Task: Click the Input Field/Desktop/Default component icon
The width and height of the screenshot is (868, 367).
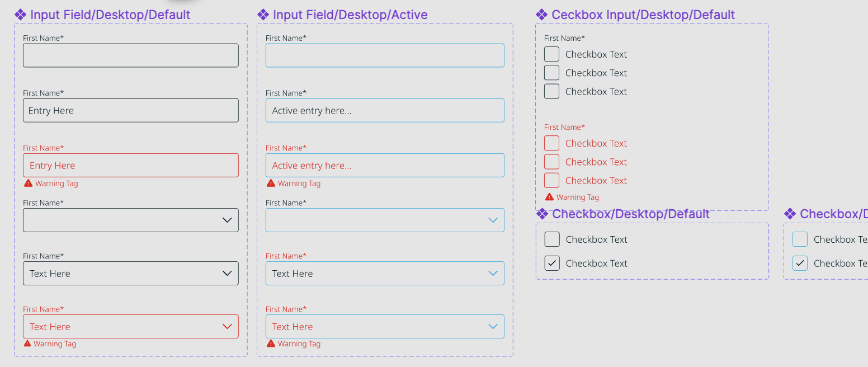Action: tap(20, 15)
